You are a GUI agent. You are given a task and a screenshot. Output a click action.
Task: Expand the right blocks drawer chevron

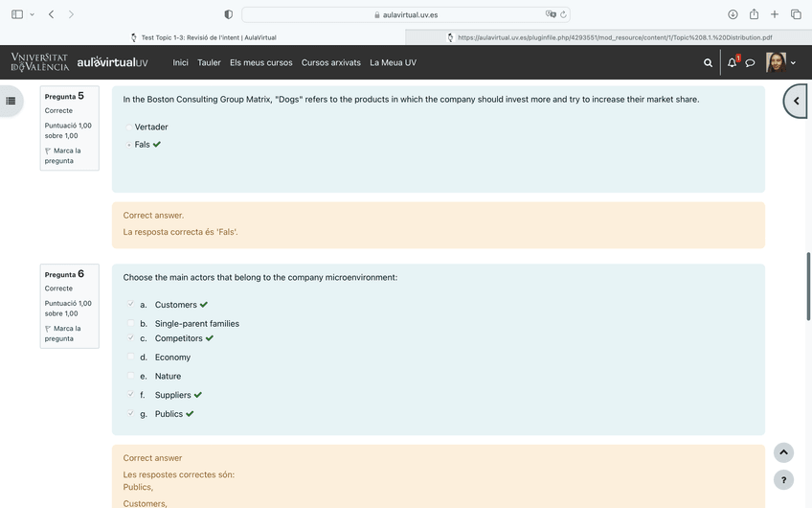click(x=796, y=101)
